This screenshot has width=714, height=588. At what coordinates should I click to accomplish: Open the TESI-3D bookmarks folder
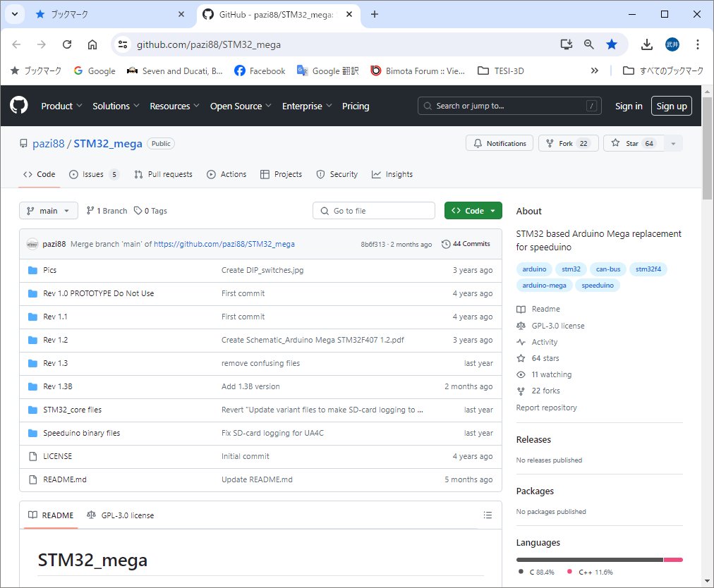(x=500, y=71)
